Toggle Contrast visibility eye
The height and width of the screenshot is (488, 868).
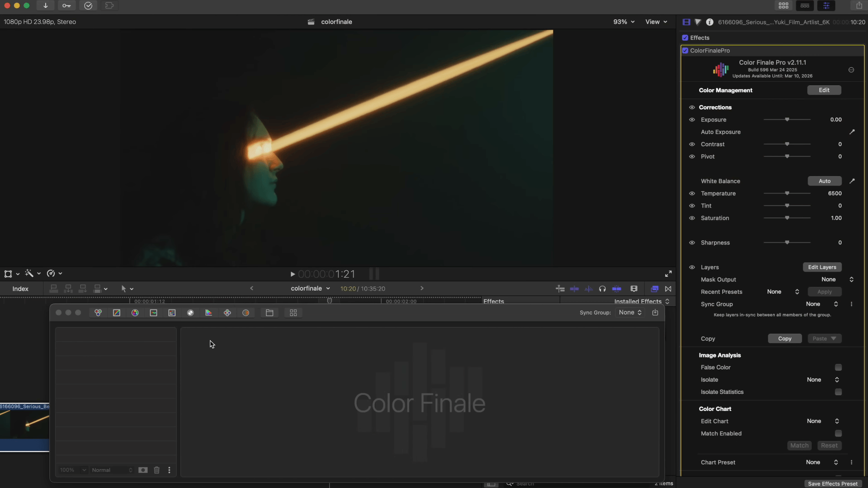coord(692,144)
